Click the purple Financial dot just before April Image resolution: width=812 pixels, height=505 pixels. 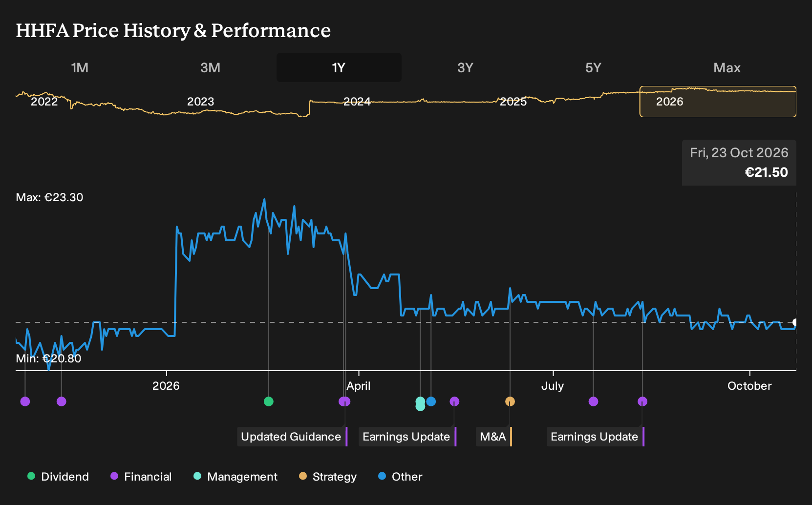(x=344, y=401)
